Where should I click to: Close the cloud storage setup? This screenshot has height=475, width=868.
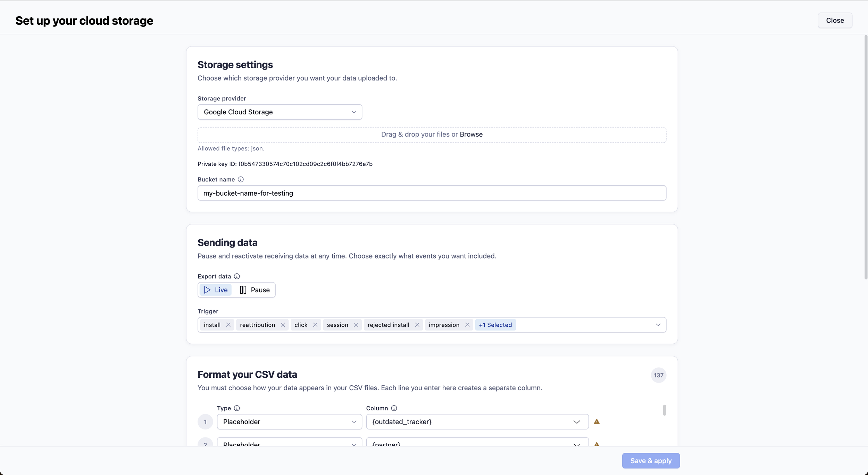click(x=835, y=20)
